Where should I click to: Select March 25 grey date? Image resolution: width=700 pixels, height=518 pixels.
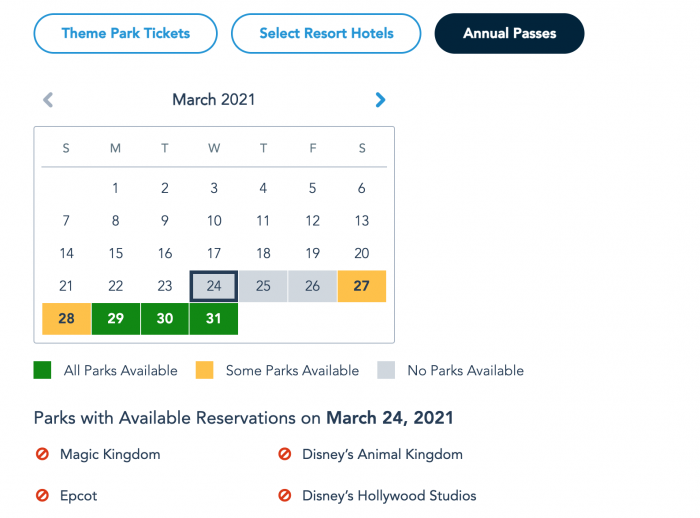263,286
